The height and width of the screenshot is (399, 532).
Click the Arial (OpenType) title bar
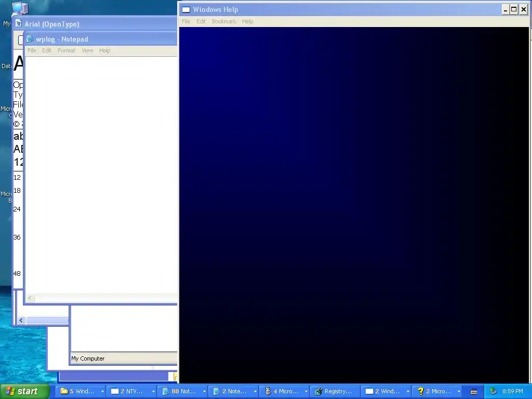pyautogui.click(x=95, y=24)
